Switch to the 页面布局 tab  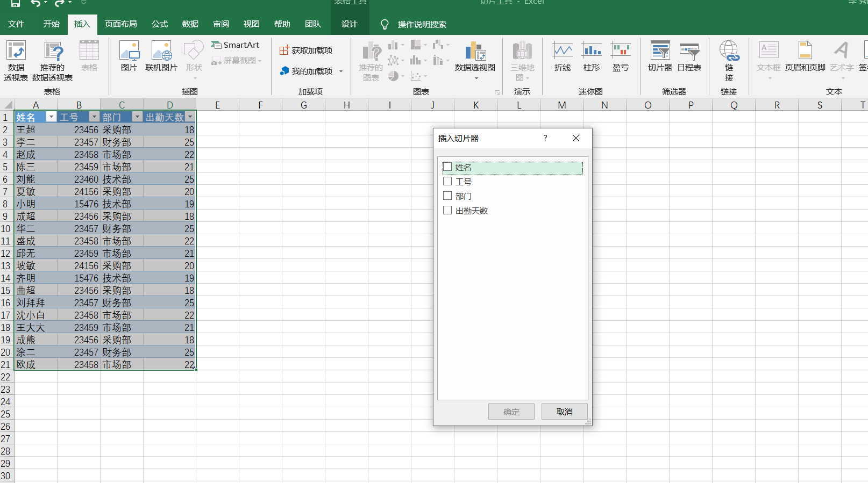coord(121,24)
